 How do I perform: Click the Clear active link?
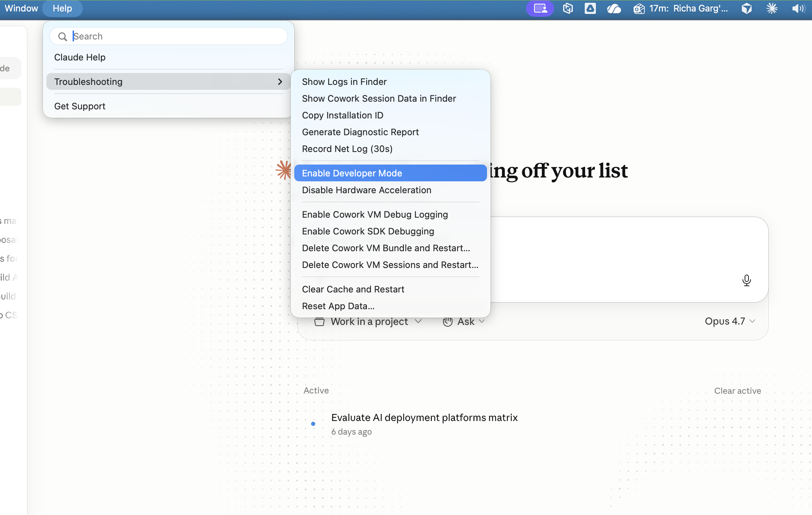click(x=737, y=391)
